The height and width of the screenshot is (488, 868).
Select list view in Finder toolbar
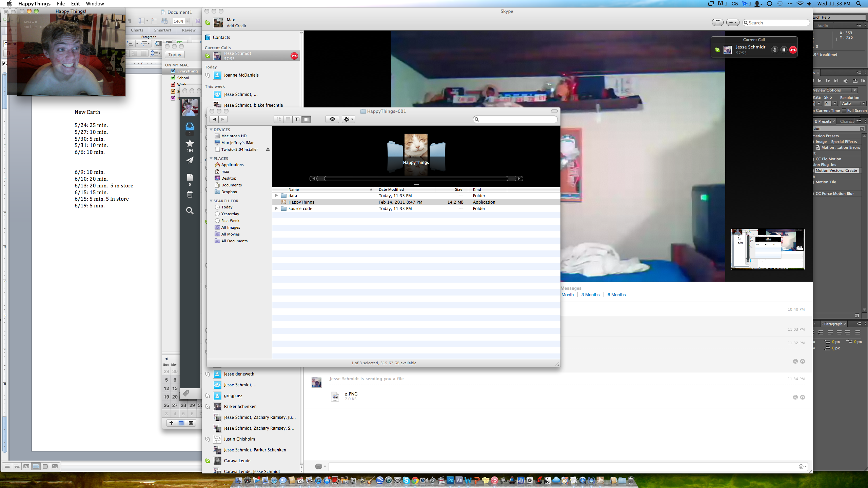click(288, 119)
